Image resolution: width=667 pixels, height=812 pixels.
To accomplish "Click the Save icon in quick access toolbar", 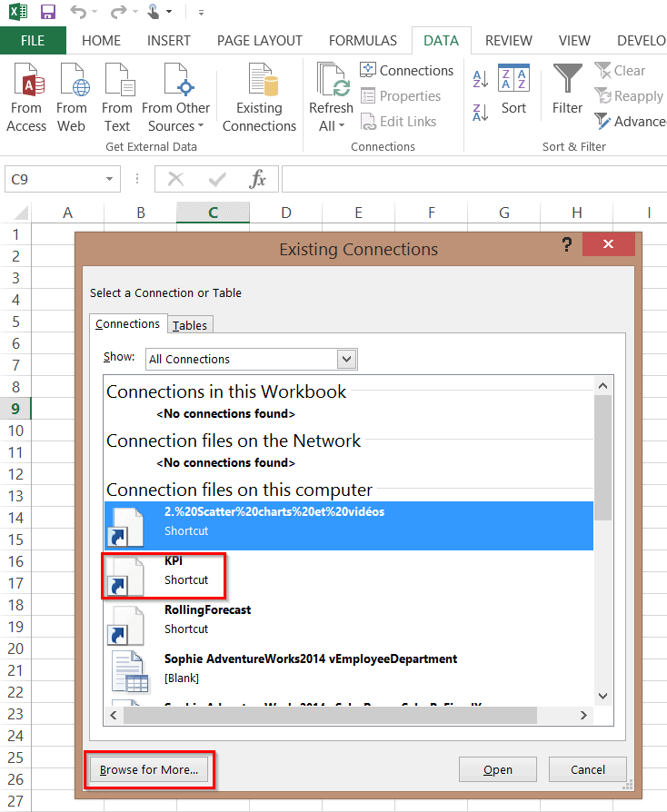I will tap(47, 13).
